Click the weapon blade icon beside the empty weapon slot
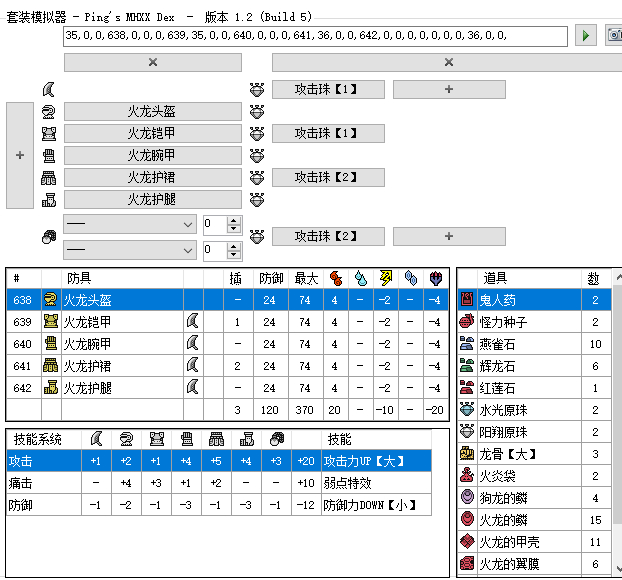 [48, 90]
